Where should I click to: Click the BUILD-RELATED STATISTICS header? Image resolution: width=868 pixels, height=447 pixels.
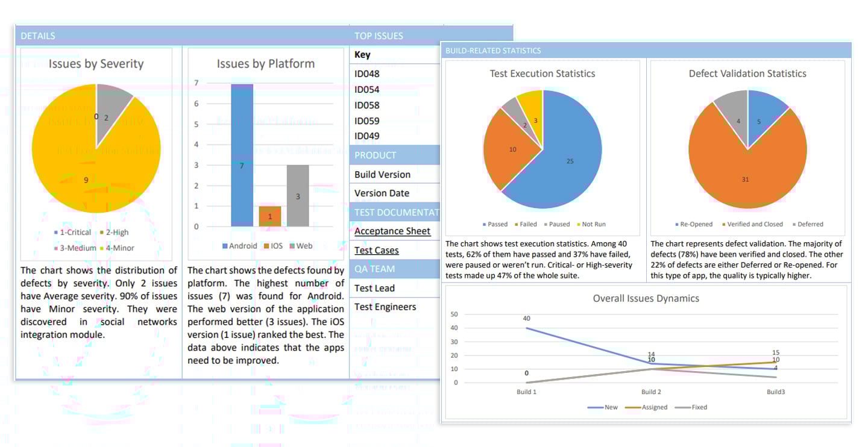[x=493, y=51]
